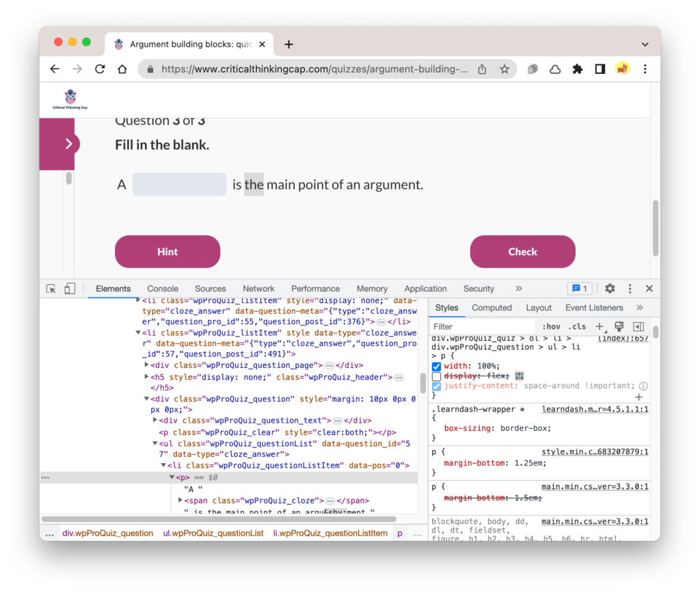
Task: Collapse the ul wpProQuiz_questionList node
Action: 155,443
